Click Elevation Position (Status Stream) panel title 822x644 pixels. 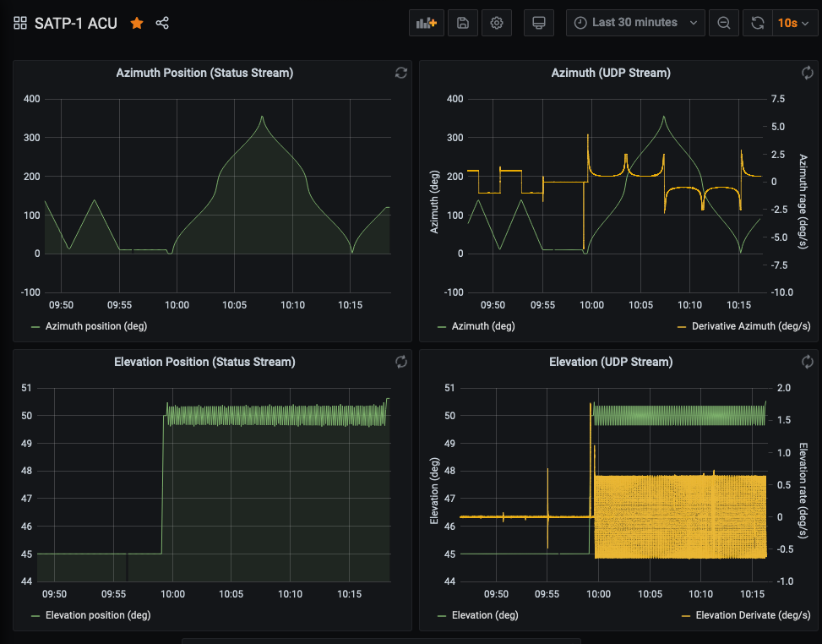(204, 362)
